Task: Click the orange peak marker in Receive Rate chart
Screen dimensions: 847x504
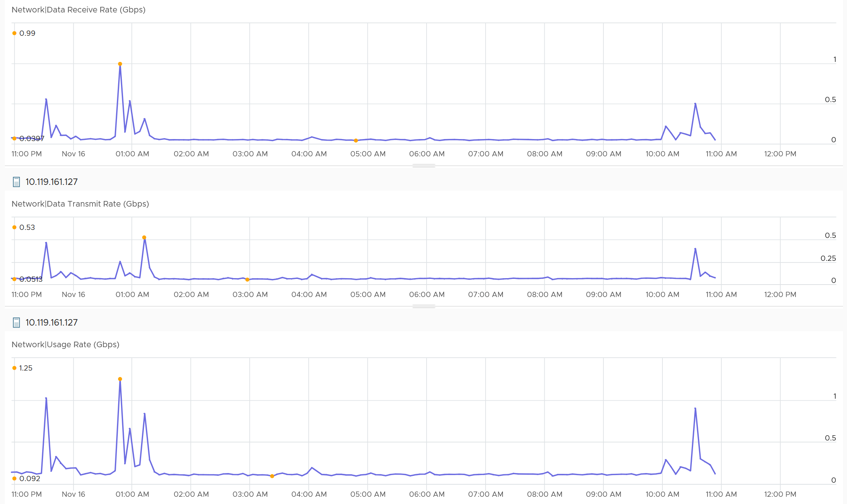Action: click(x=120, y=64)
